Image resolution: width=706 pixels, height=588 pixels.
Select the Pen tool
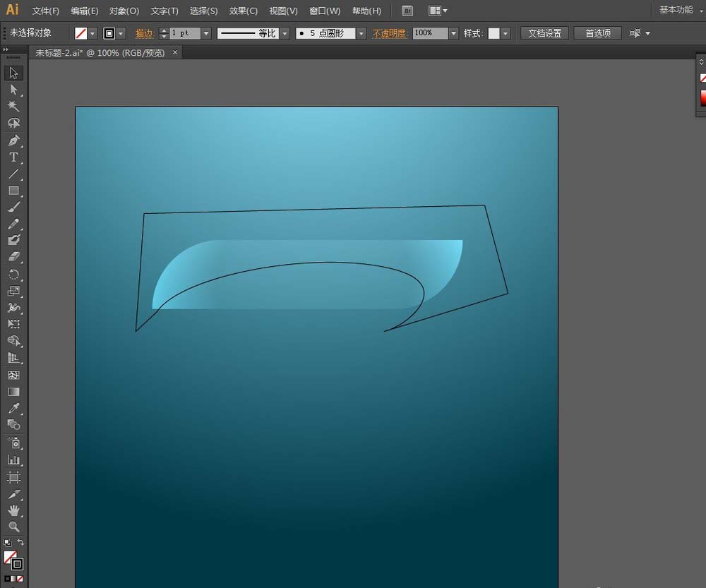coord(13,140)
